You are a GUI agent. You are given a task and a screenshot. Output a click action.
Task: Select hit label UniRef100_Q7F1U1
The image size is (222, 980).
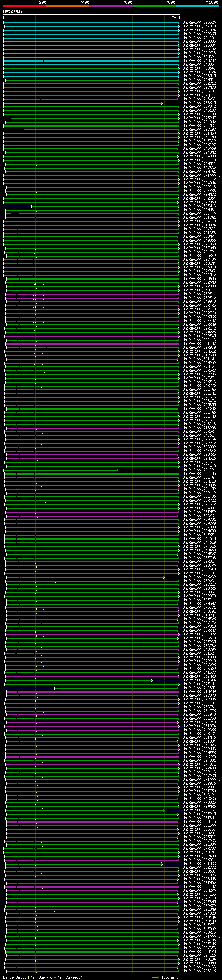click(x=199, y=684)
